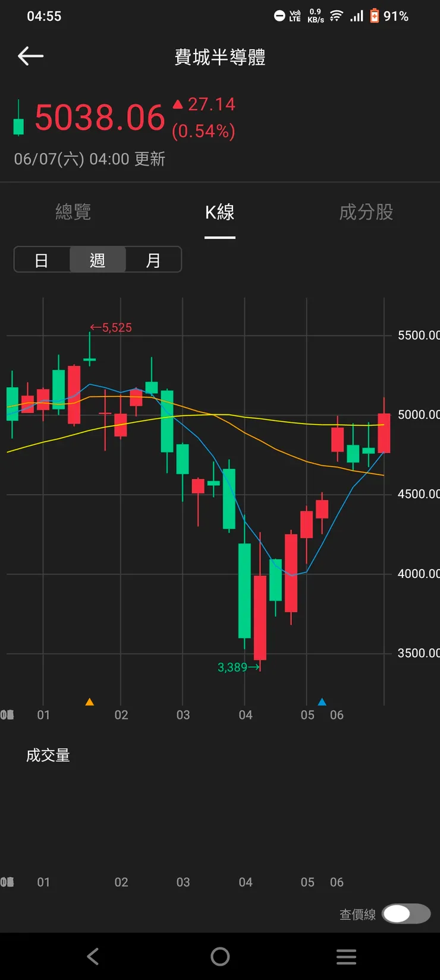The height and width of the screenshot is (980, 440).
Task: Open the K線 tab
Action: click(x=220, y=212)
